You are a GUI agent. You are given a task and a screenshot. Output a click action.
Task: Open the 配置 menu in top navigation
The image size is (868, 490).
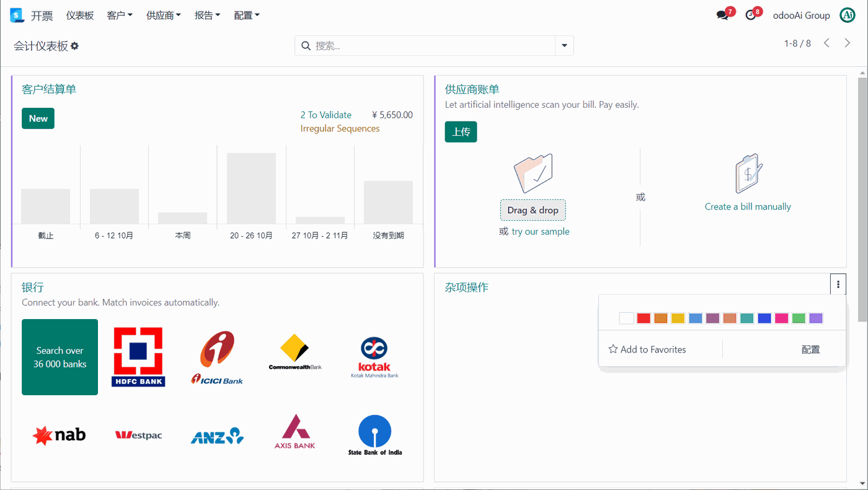click(x=247, y=15)
